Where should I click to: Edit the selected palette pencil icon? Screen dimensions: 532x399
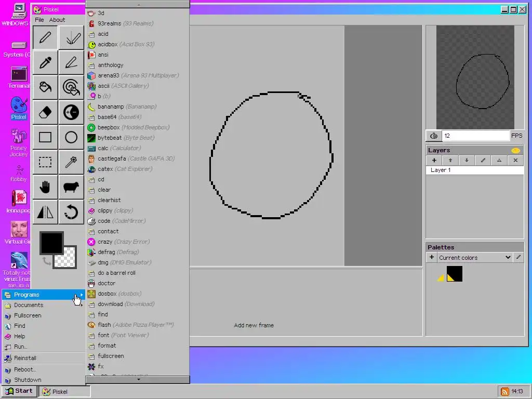point(518,257)
